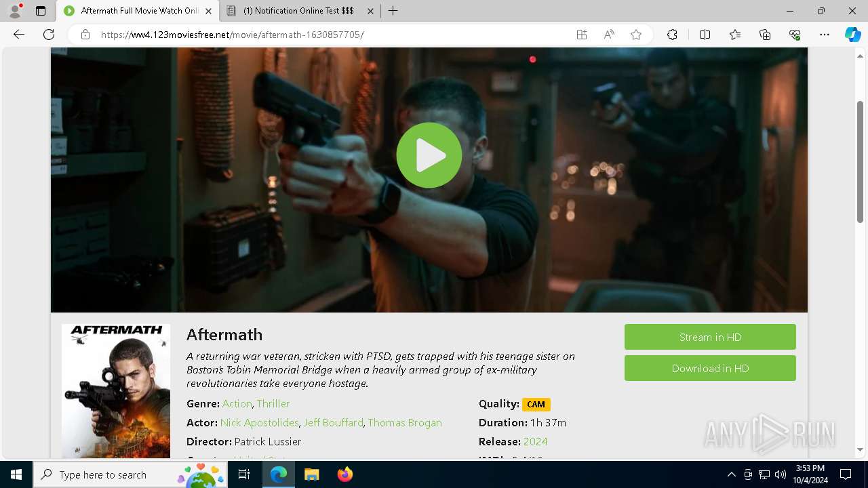Viewport: 868px width, 488px height.
Task: Switch to the Notification Online Test tab
Action: point(298,11)
